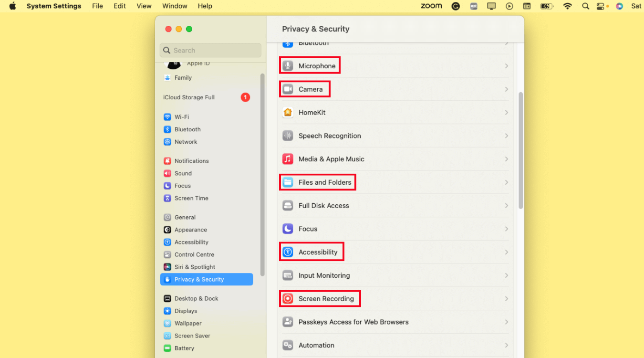This screenshot has width=644, height=358.
Task: Click the Focus moon icon in privacy list
Action: click(x=288, y=229)
